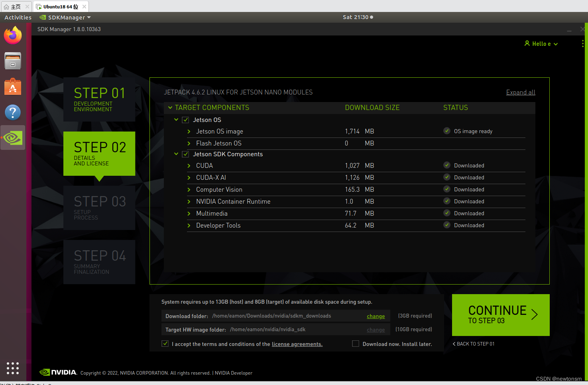Image resolution: width=588 pixels, height=385 pixels.
Task: Click the Computer Vision Downloaded status checkmark
Action: pos(447,189)
